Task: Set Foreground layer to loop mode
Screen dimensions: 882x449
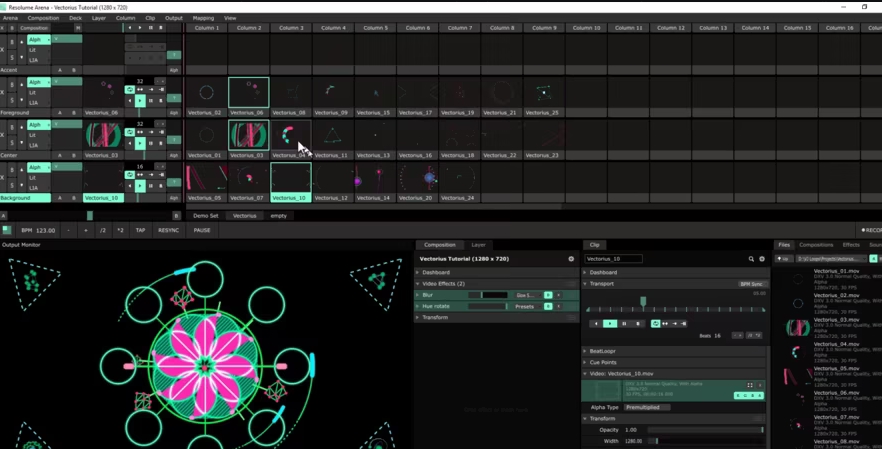Action: click(130, 89)
